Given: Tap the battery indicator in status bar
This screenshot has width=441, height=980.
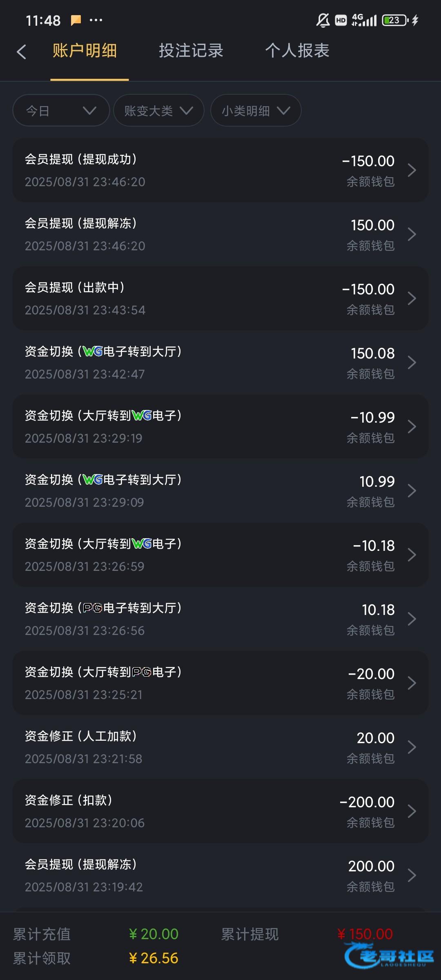Looking at the screenshot, I should (x=395, y=20).
